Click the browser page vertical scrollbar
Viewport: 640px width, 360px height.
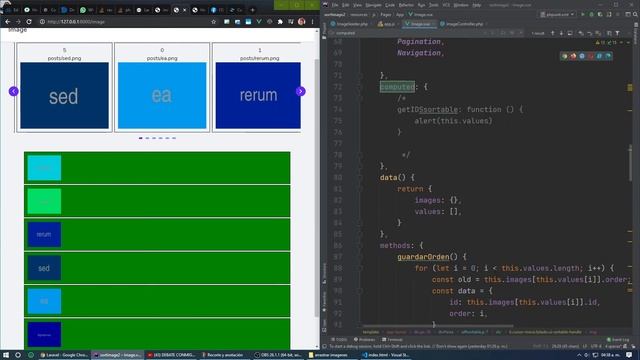coord(317,188)
